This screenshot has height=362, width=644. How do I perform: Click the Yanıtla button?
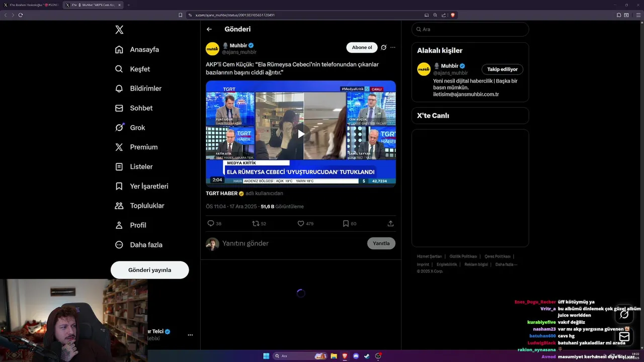381,243
